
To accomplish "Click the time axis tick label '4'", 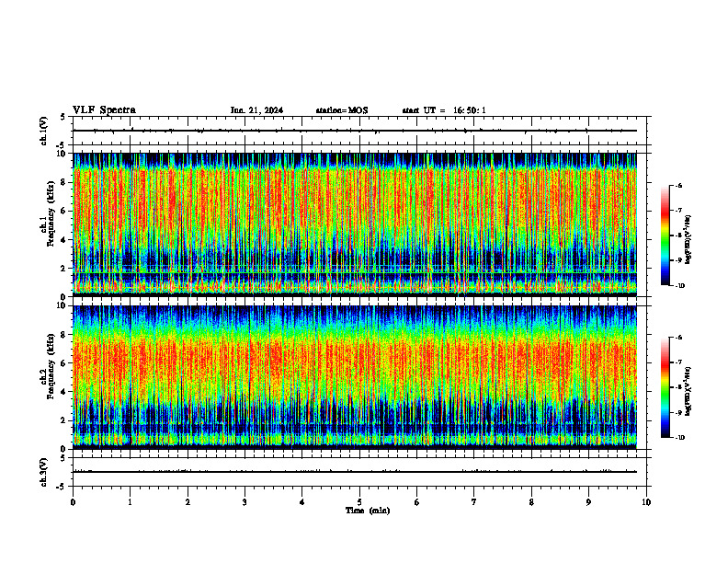I will [x=302, y=502].
